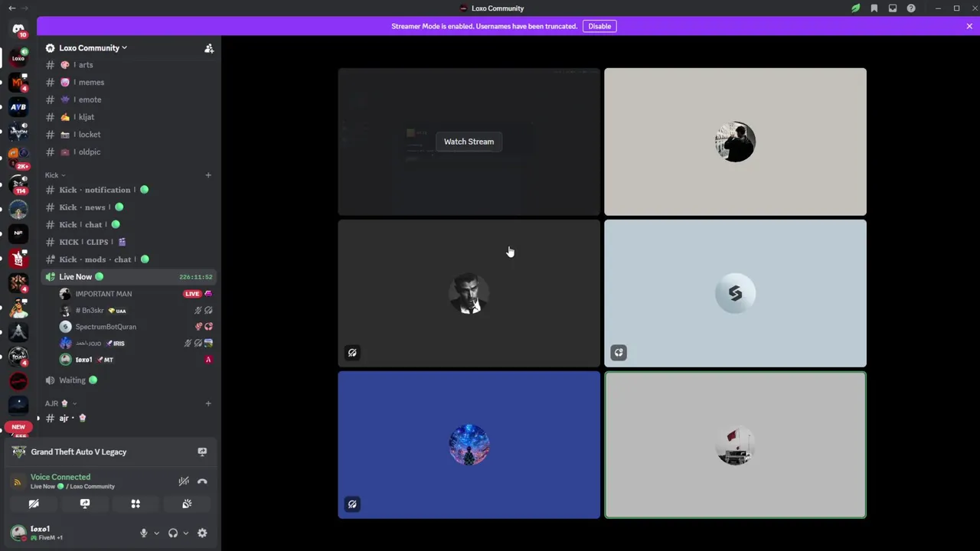Click bookmark icon in title bar
Screen dimensions: 980x551
pyautogui.click(x=874, y=8)
